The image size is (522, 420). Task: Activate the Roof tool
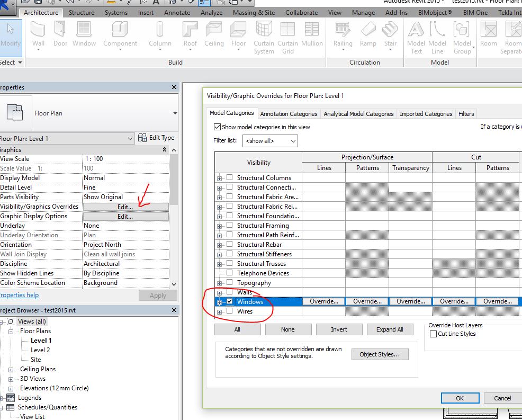point(190,34)
